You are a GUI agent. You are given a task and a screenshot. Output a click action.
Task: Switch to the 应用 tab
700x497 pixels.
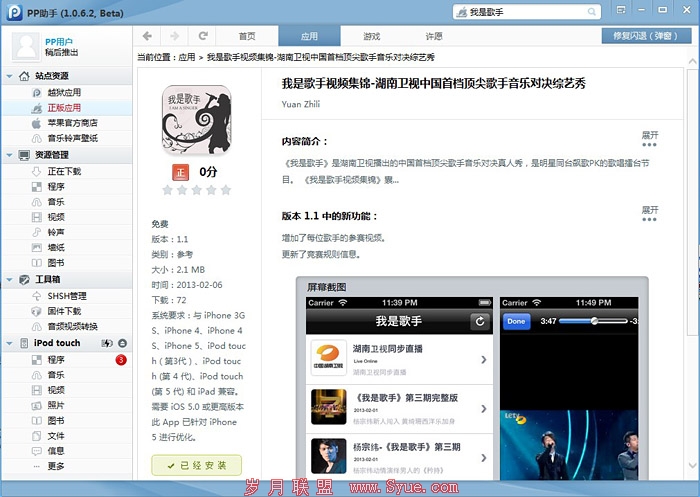click(x=309, y=36)
